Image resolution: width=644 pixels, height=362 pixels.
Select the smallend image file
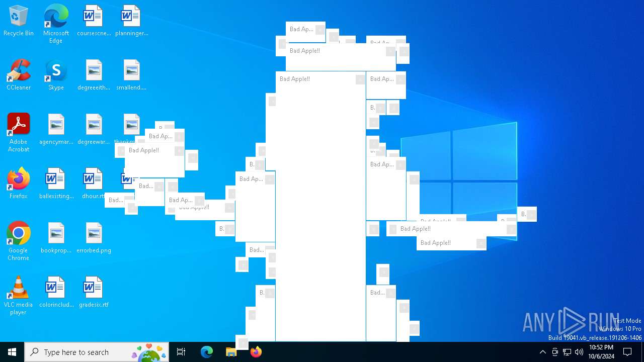[x=131, y=75]
